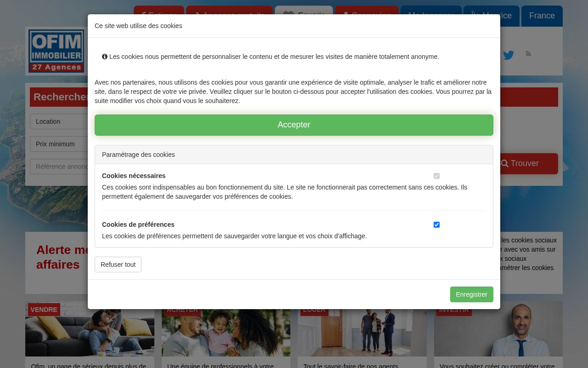Toggle the Cookies de préférences checkbox
Screen dimensions: 588x368
[x=436, y=224]
